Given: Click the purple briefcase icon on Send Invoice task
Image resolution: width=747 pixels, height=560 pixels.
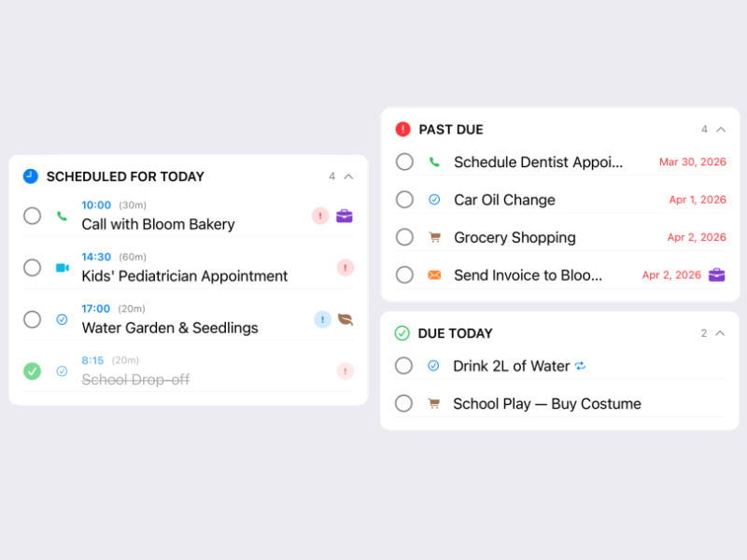Looking at the screenshot, I should tap(718, 274).
